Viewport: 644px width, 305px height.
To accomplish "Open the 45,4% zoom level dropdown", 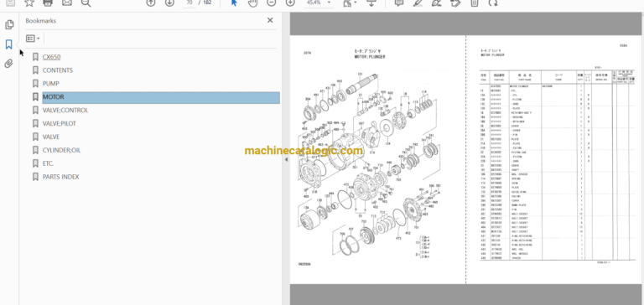I will tap(319, 3).
